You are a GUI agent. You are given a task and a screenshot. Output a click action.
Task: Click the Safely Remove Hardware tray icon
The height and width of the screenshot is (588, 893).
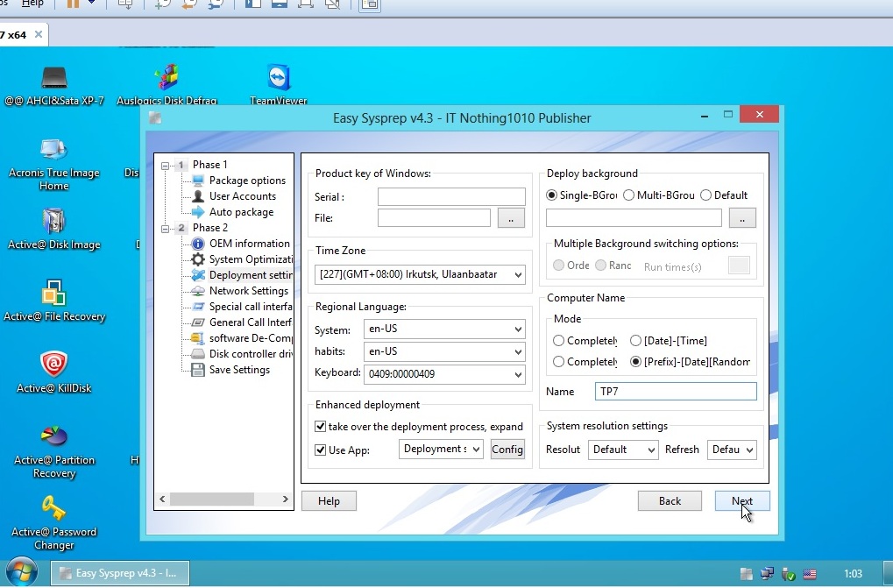click(789, 574)
